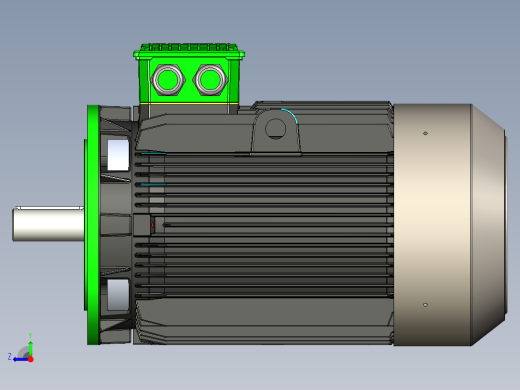Pick the lower opening in the flange bracket
The width and height of the screenshot is (520, 390).
pyautogui.click(x=118, y=295)
